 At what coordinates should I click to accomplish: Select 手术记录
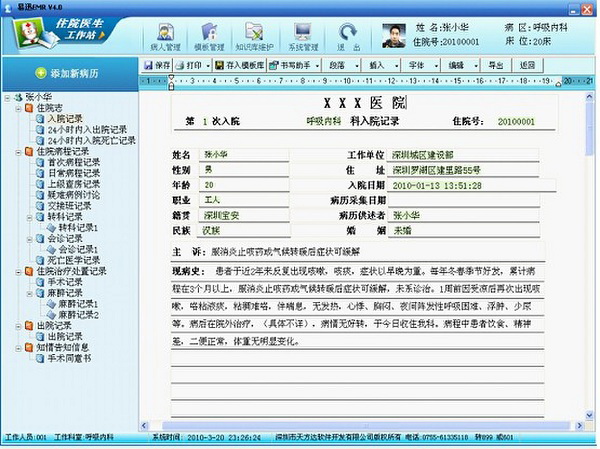tap(65, 282)
